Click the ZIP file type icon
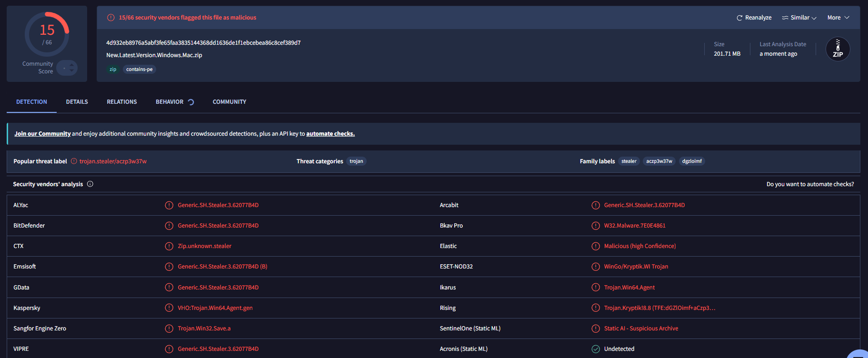 (838, 49)
